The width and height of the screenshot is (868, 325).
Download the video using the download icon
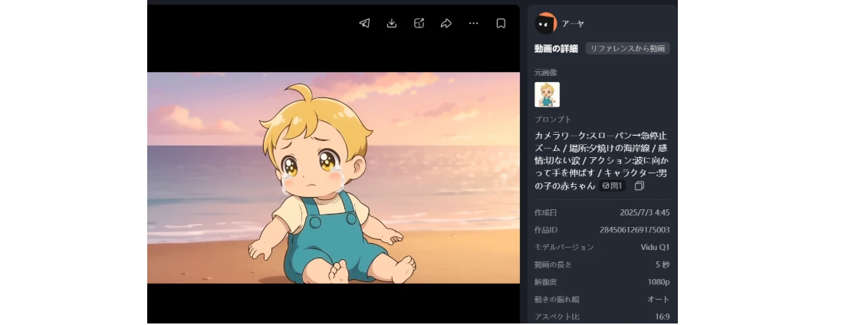point(391,23)
